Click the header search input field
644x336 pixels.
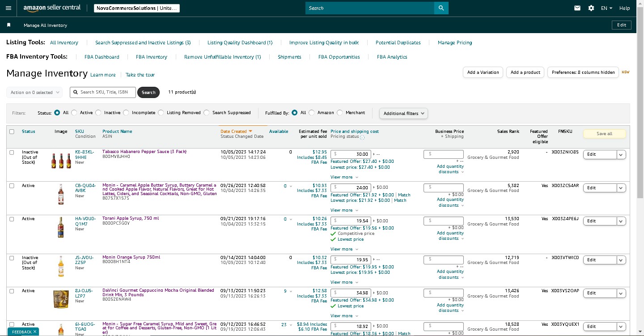(370, 8)
